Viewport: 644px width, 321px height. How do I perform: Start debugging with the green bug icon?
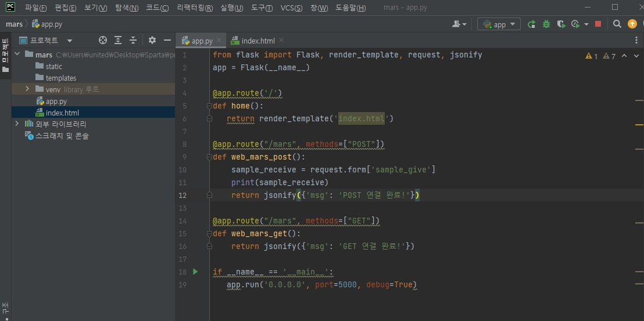(x=546, y=24)
